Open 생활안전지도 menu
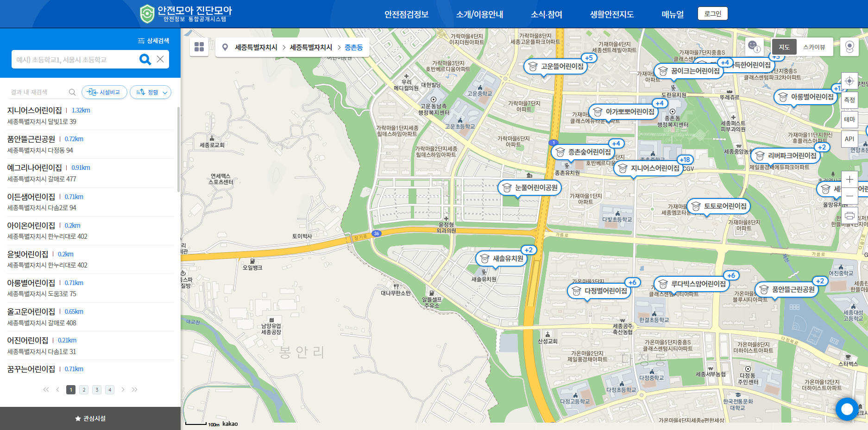868x430 pixels. pyautogui.click(x=611, y=14)
